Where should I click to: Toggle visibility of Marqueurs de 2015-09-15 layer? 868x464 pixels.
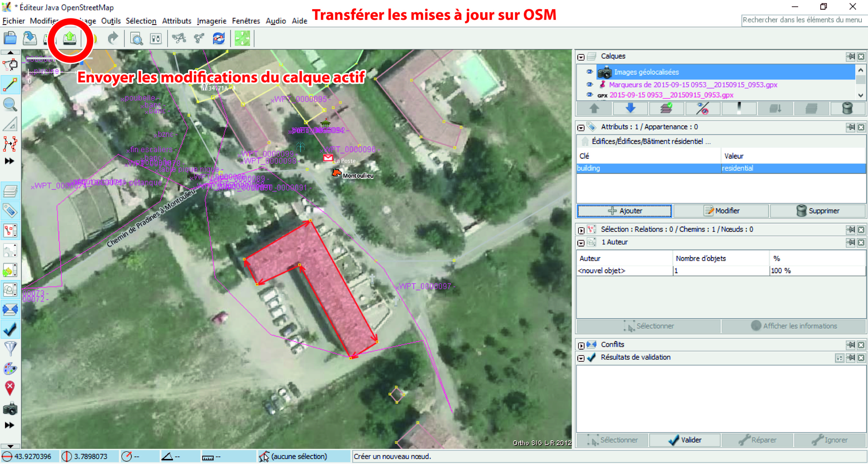589,84
